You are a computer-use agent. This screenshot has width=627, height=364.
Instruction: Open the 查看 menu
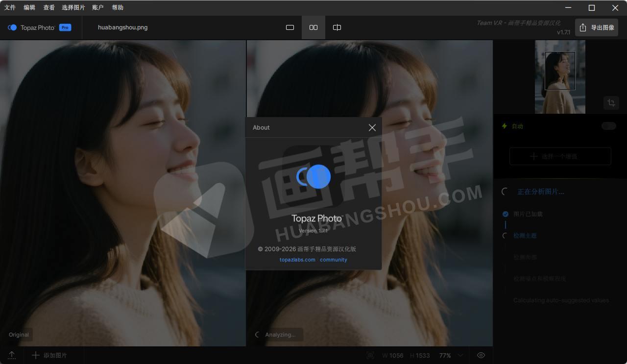49,7
